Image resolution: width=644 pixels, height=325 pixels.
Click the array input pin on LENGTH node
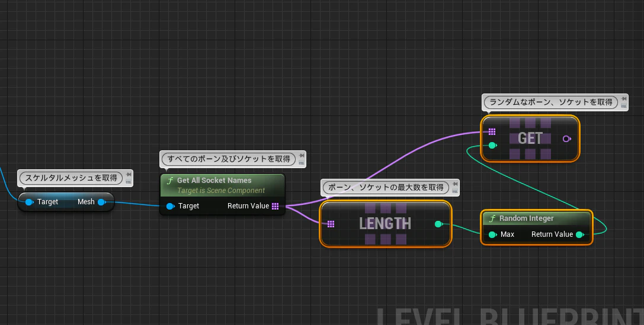[331, 224]
